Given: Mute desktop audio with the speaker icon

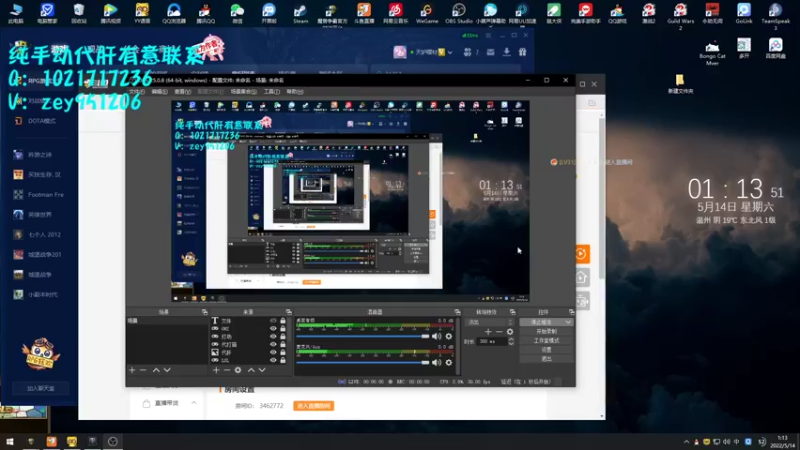Looking at the screenshot, I should coord(437,336).
